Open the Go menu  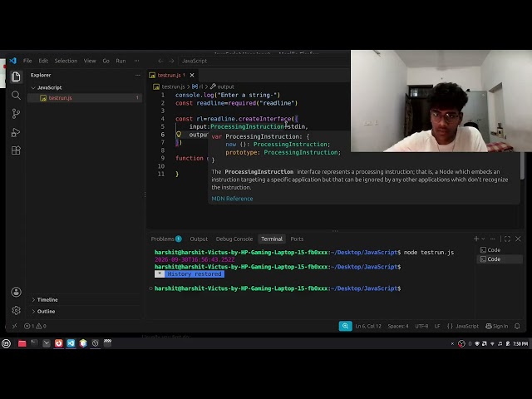[106, 61]
